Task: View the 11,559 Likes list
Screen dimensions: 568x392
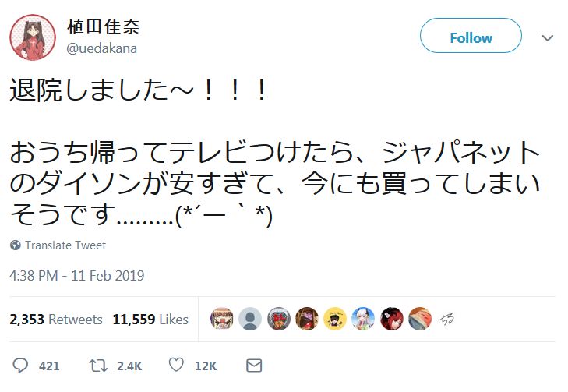Action: (150, 320)
